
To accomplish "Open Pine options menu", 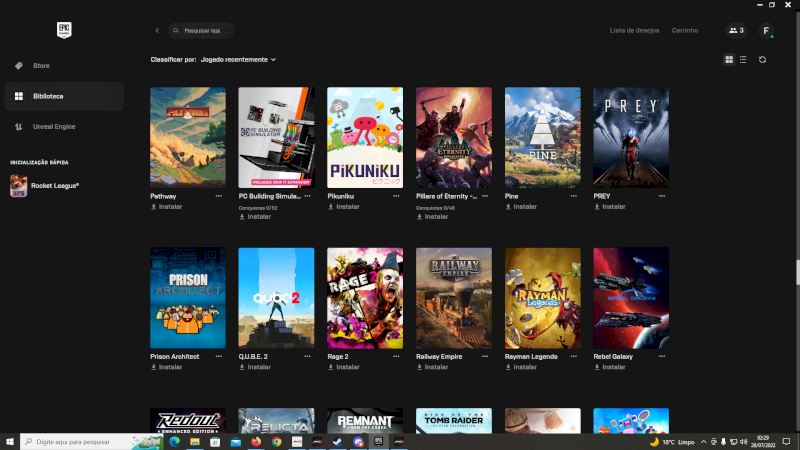I will click(574, 196).
